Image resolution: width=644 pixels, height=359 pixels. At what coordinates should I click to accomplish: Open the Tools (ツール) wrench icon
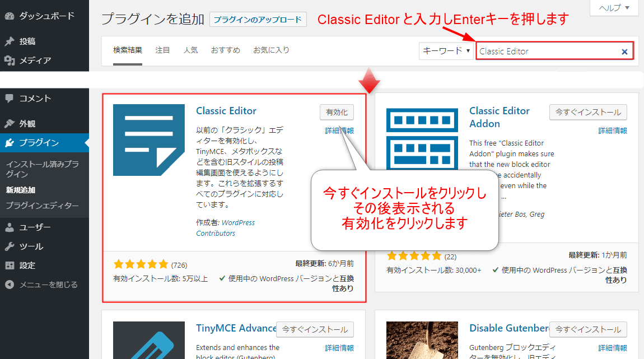point(10,246)
